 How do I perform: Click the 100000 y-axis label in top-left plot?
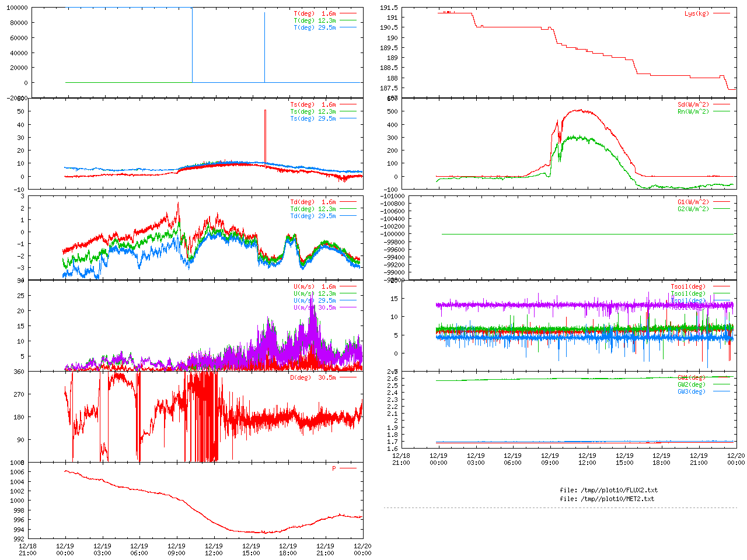(16, 8)
